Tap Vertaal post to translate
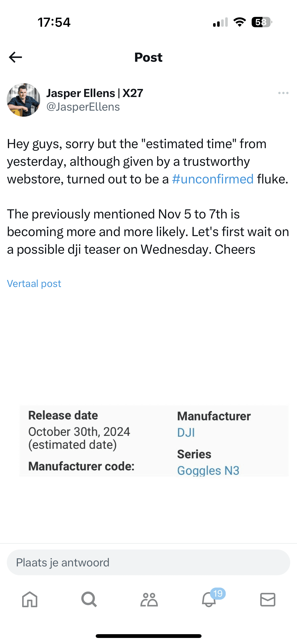The image size is (297, 644). 34,284
